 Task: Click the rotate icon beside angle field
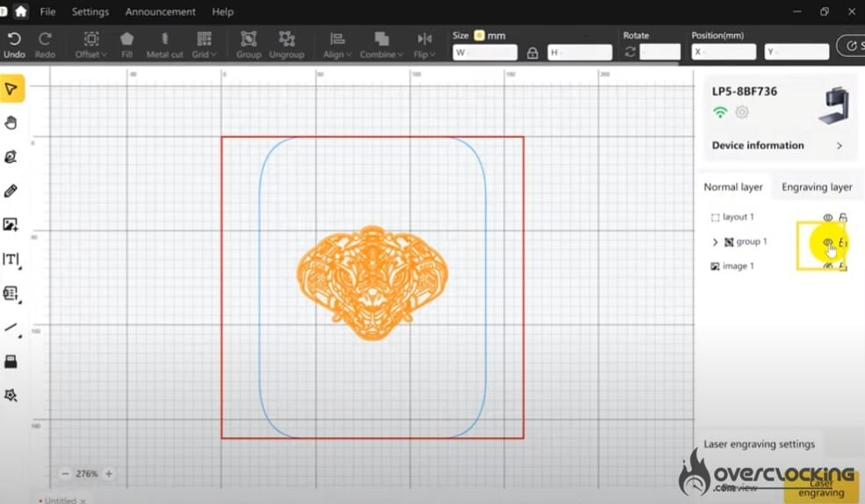[630, 53]
